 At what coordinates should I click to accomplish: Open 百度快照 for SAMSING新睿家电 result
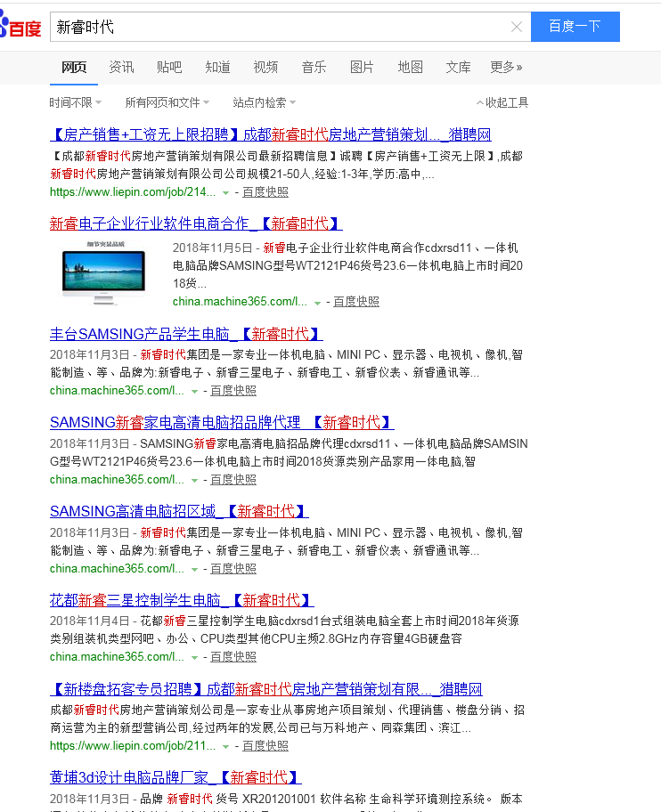(x=233, y=480)
